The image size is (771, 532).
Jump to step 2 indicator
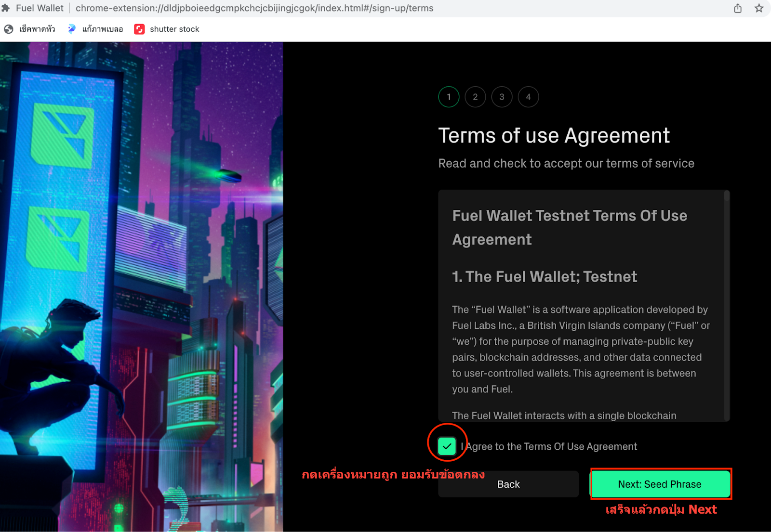tap(475, 97)
